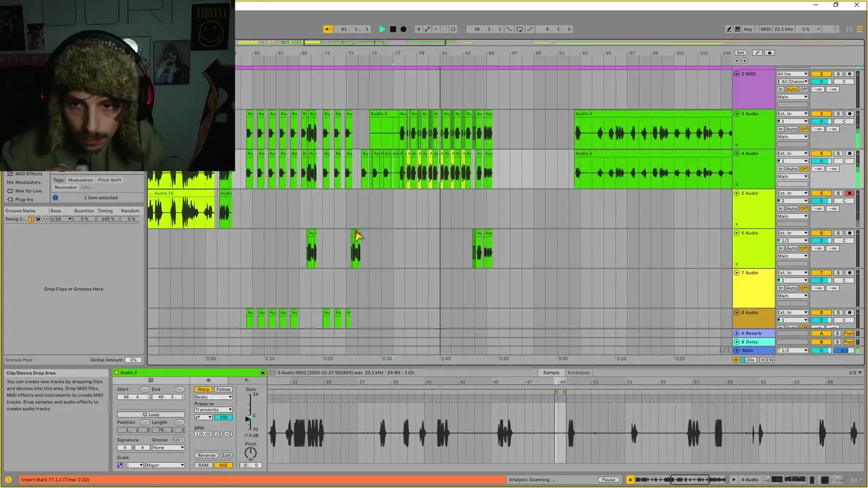Toggle clip Loop button

(x=151, y=414)
